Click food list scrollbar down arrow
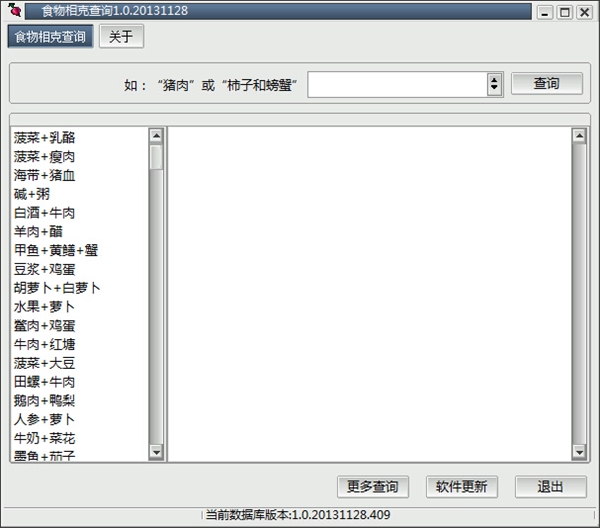 tap(156, 452)
